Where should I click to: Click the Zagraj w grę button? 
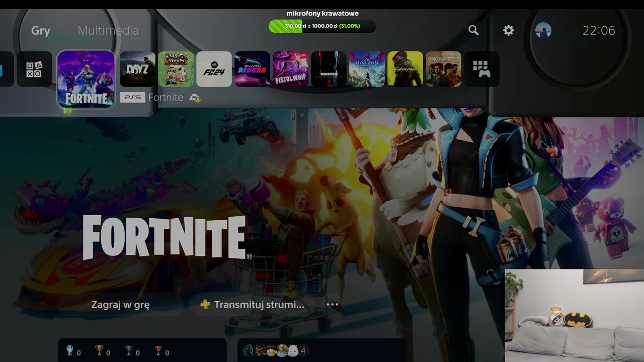[120, 304]
